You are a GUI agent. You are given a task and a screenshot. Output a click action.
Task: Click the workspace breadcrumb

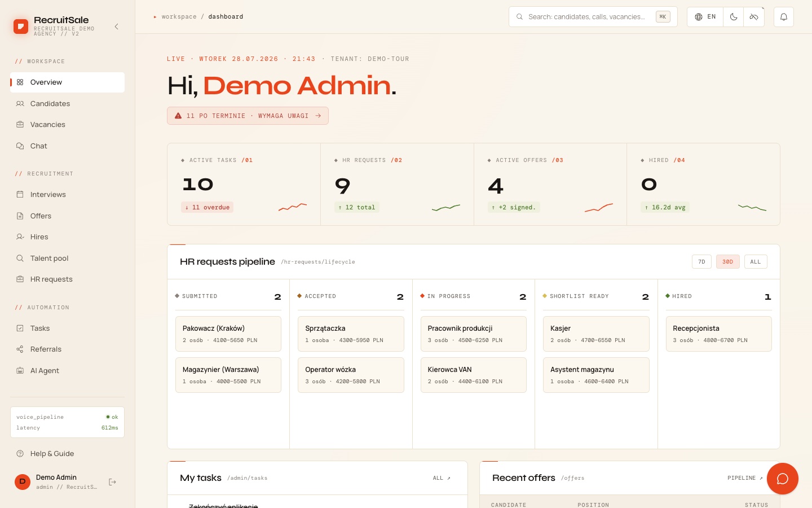coord(179,17)
